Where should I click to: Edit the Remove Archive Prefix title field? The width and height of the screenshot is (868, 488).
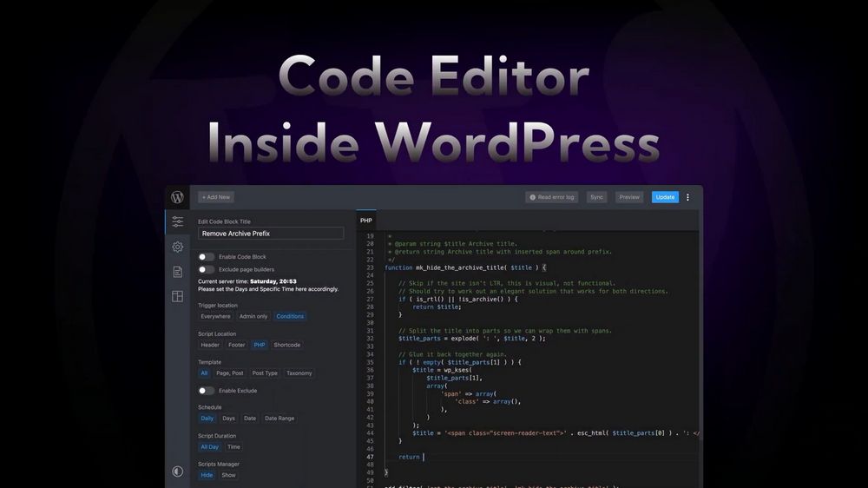click(271, 234)
